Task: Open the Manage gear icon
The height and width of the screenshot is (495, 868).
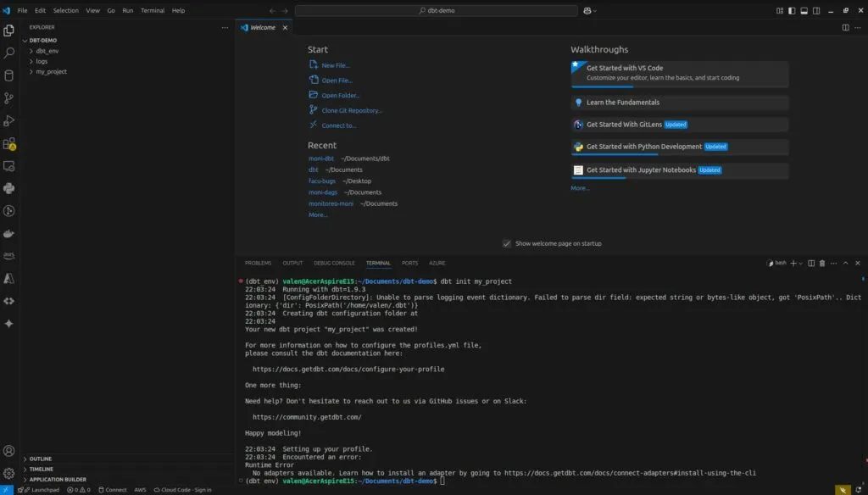Action: pos(8,474)
